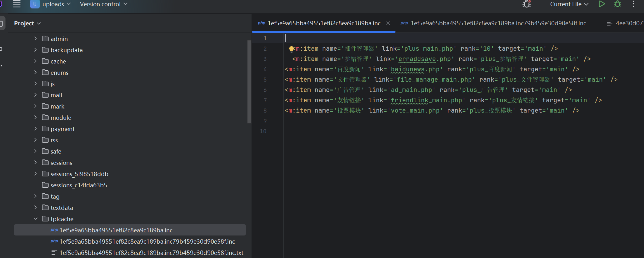Toggle the Project tool window sidebar icon
The width and height of the screenshot is (644, 258).
[x=2, y=23]
